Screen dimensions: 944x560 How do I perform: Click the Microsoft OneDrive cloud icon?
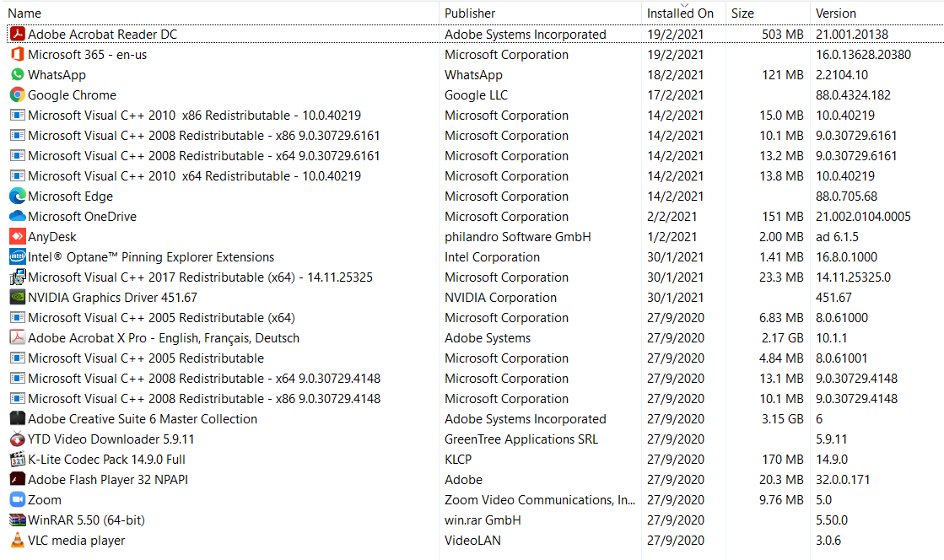tap(18, 216)
